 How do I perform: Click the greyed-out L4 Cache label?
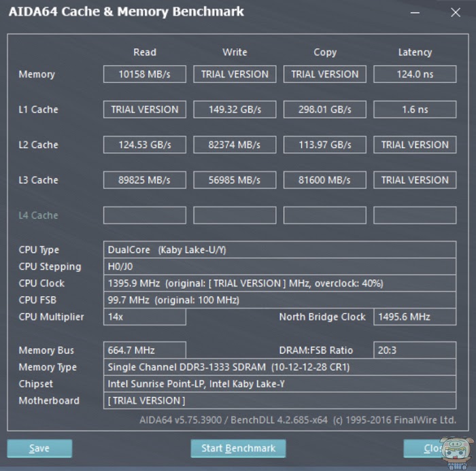click(x=38, y=215)
